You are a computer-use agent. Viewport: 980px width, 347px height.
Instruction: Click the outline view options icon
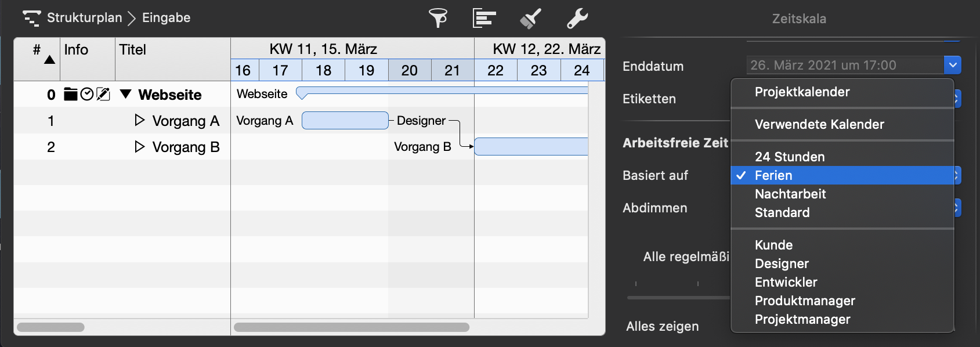coord(484,18)
